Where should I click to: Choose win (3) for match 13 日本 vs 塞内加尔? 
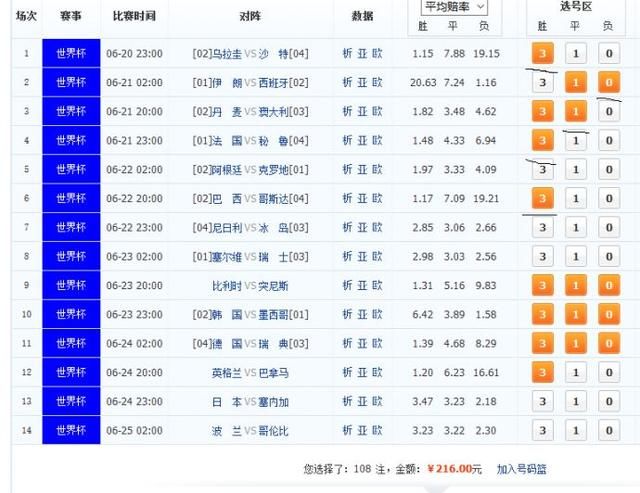542,402
